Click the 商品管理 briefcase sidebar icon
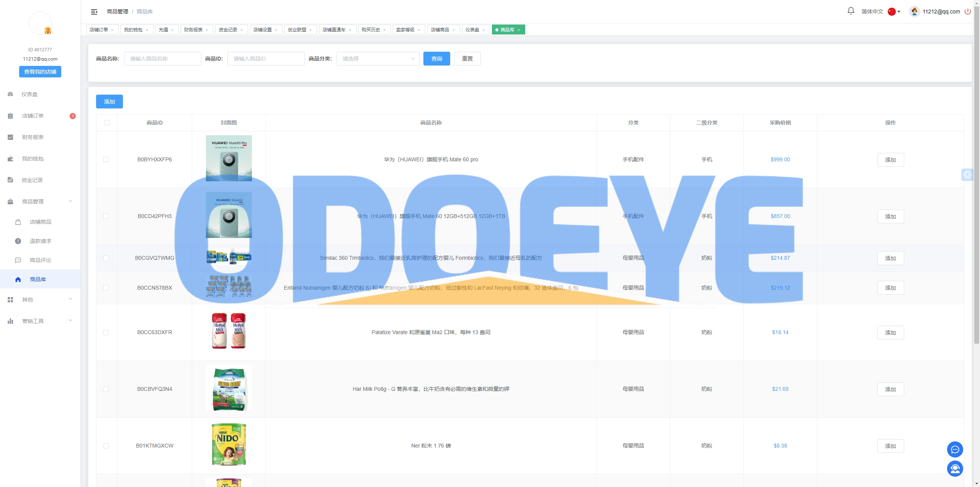980x487 pixels. (x=10, y=202)
